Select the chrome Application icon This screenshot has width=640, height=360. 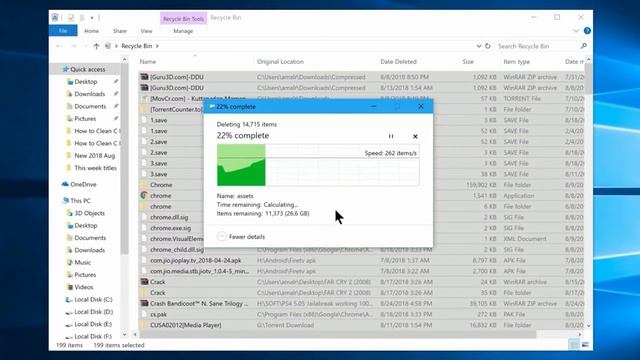click(144, 196)
